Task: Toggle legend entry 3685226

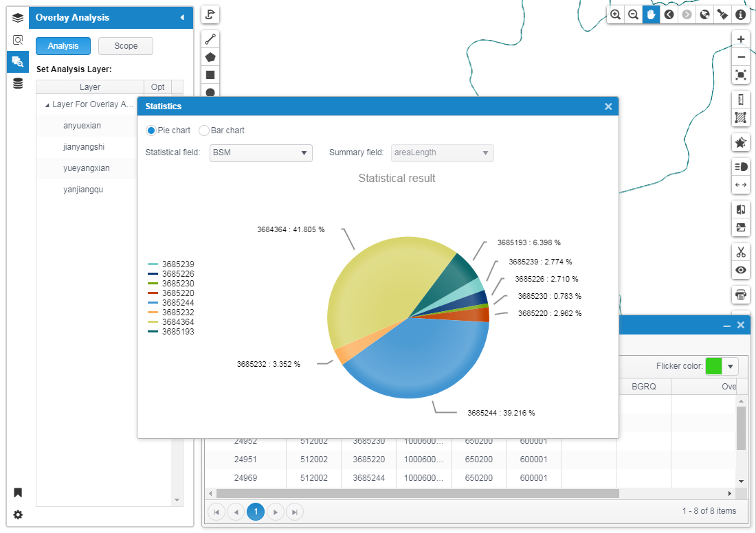Action: point(171,274)
